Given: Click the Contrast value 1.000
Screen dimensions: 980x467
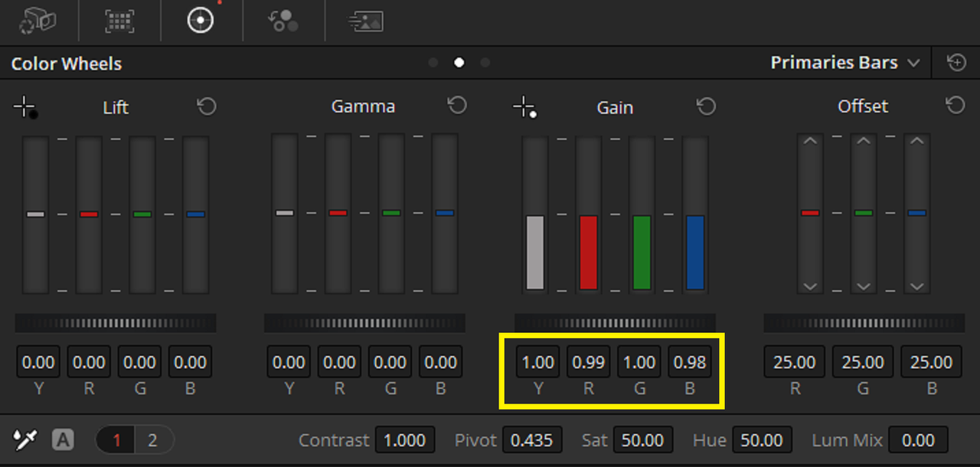Looking at the screenshot, I should point(404,440).
